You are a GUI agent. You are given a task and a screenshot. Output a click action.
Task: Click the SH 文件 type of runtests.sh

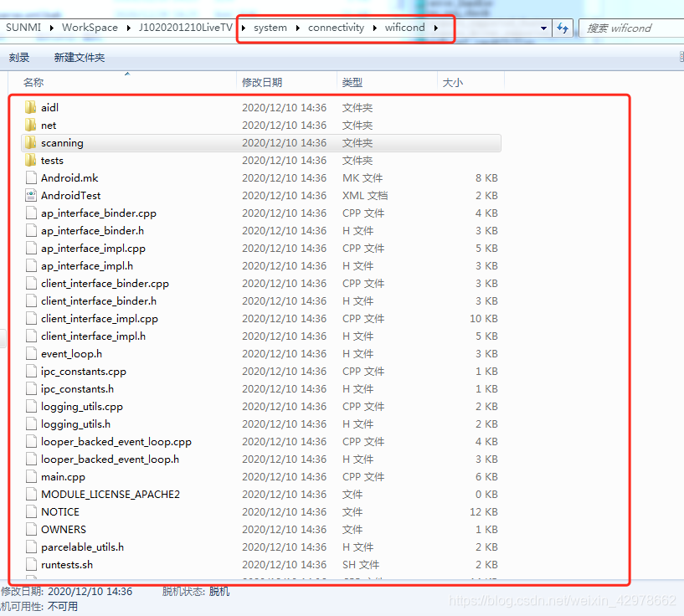(361, 565)
